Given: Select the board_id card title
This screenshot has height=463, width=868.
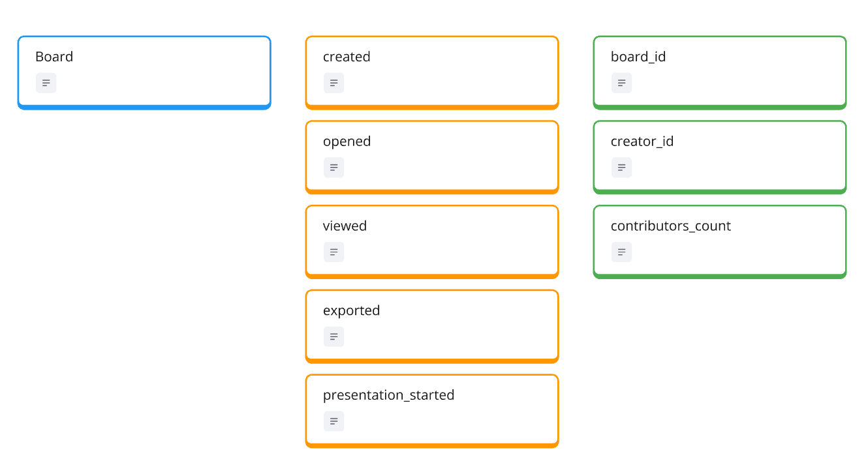Looking at the screenshot, I should 638,57.
